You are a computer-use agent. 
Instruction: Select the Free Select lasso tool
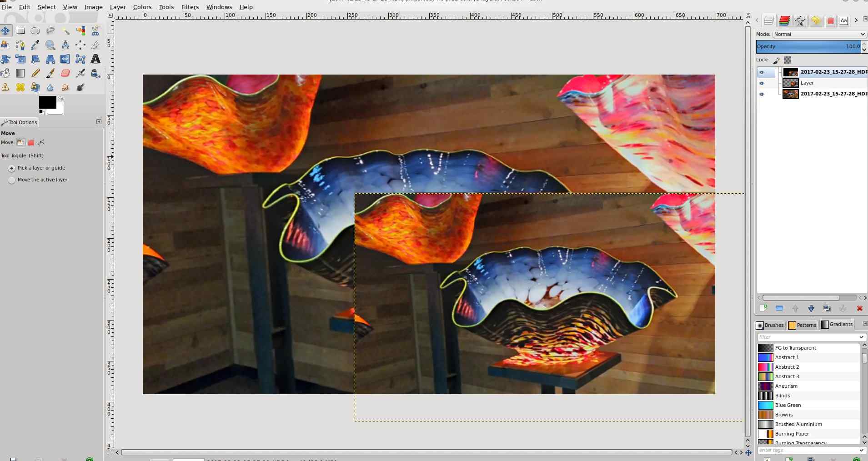click(50, 31)
